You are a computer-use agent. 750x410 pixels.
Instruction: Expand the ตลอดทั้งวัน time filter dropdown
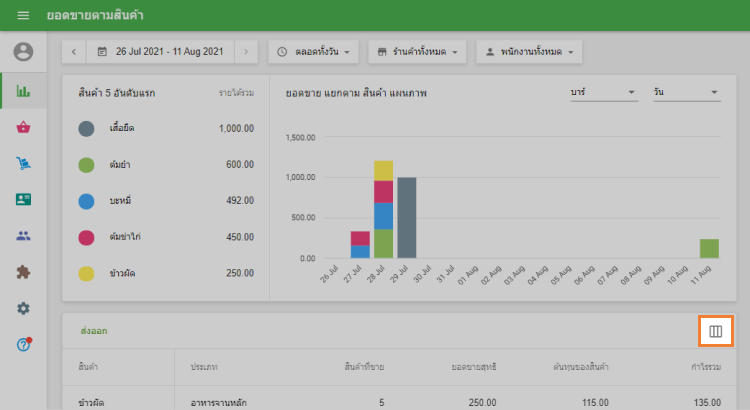point(313,51)
